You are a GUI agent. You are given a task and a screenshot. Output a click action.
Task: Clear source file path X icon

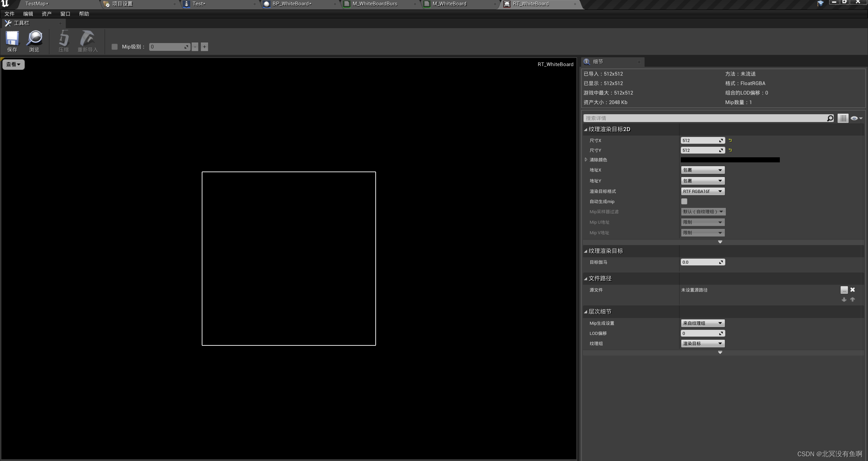(x=852, y=290)
